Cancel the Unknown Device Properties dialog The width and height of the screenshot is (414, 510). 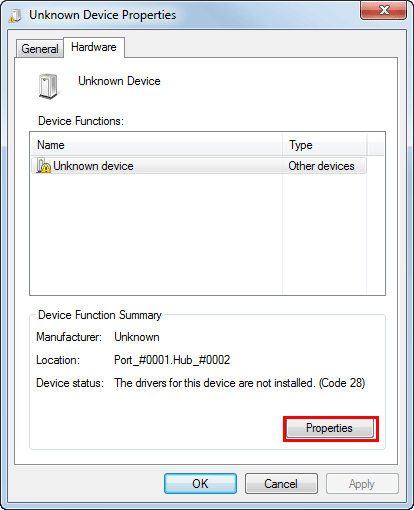tap(281, 483)
